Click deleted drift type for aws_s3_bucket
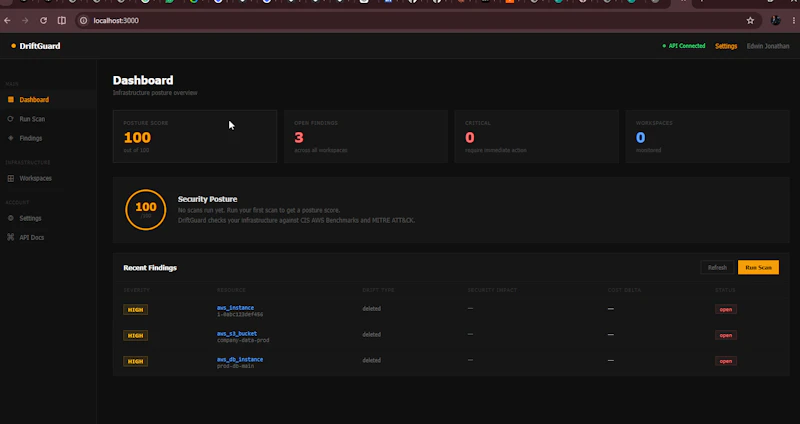The width and height of the screenshot is (800, 424). click(371, 335)
